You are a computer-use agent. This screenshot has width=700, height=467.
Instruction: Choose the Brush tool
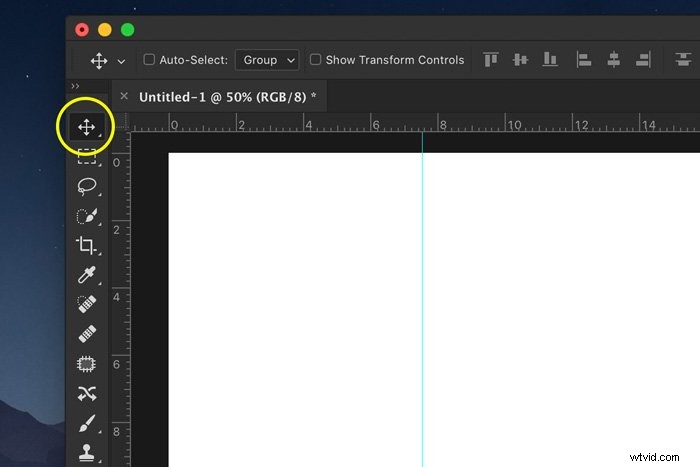[x=87, y=423]
